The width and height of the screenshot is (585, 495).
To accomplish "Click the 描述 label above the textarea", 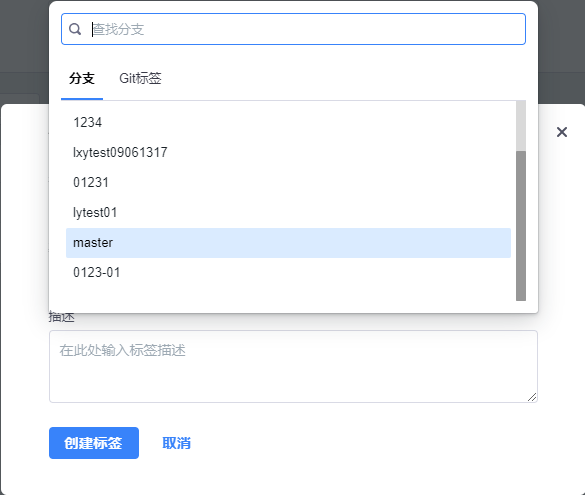I will [x=62, y=317].
